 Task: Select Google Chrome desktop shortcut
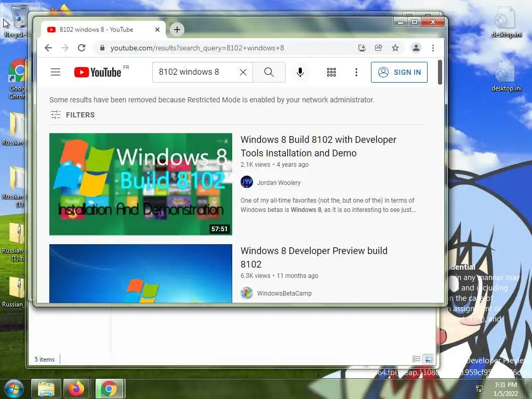[x=17, y=79]
